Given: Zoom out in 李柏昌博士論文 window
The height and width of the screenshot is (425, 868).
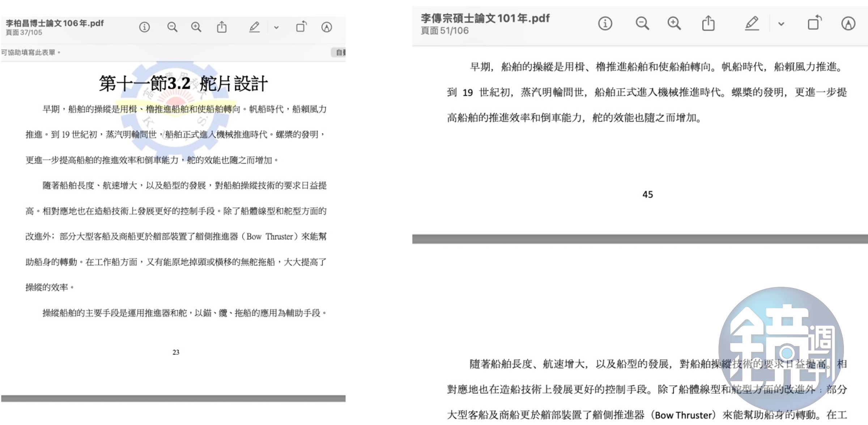Looking at the screenshot, I should pyautogui.click(x=172, y=27).
